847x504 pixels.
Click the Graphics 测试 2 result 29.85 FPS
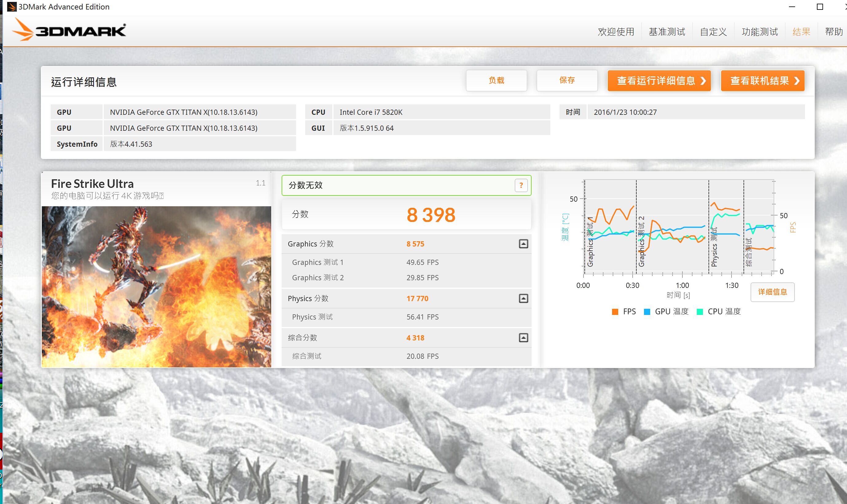[422, 277]
